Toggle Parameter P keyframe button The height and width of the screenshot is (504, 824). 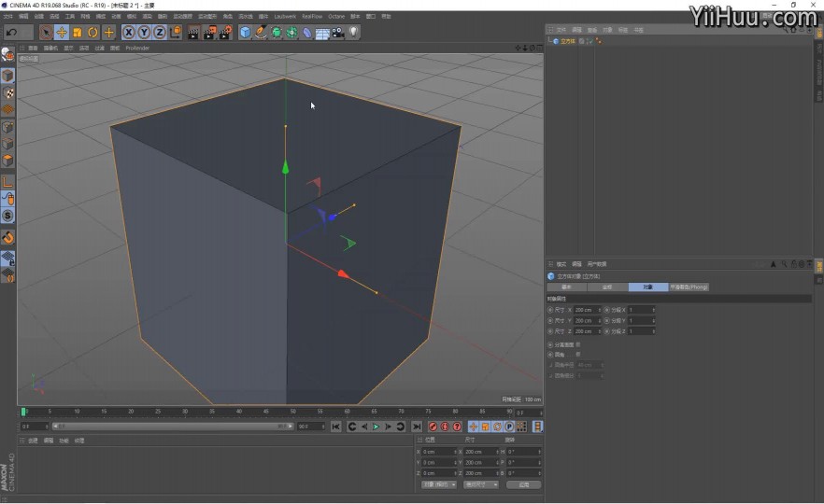click(509, 427)
